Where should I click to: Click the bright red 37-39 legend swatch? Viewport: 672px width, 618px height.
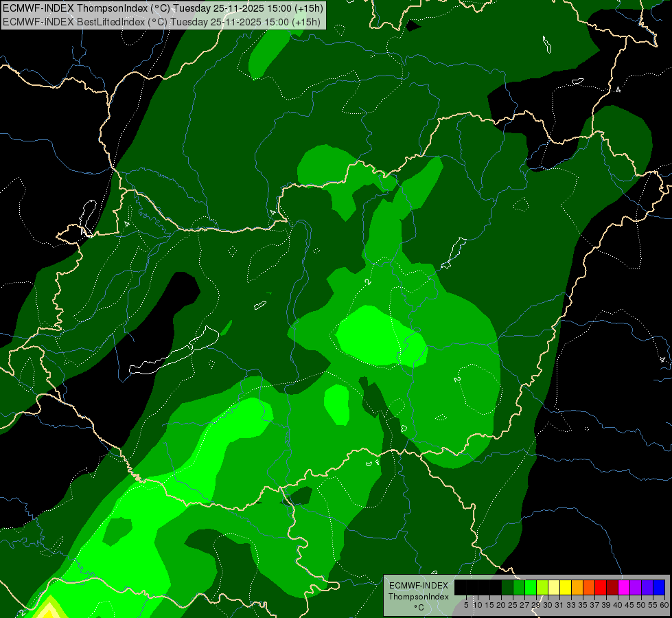[601, 587]
